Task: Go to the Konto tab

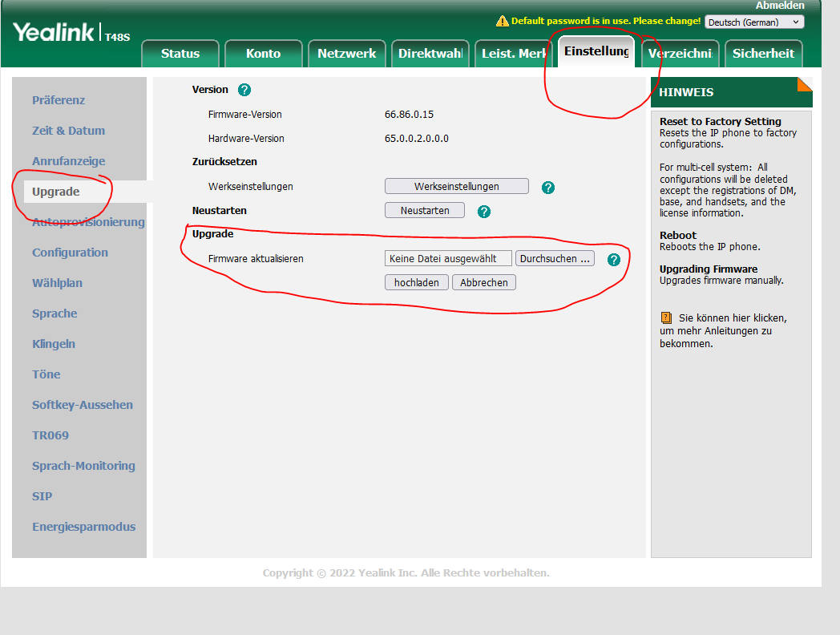Action: 264,54
